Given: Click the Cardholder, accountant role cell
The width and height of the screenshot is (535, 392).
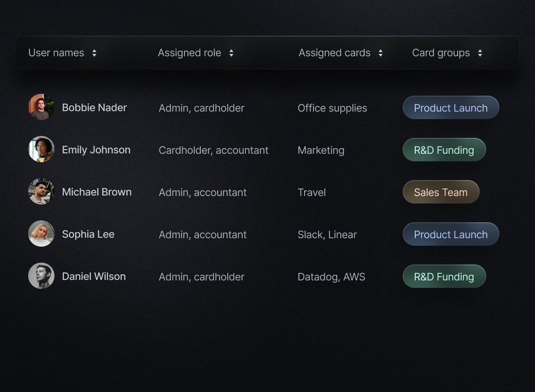Looking at the screenshot, I should [x=214, y=150].
